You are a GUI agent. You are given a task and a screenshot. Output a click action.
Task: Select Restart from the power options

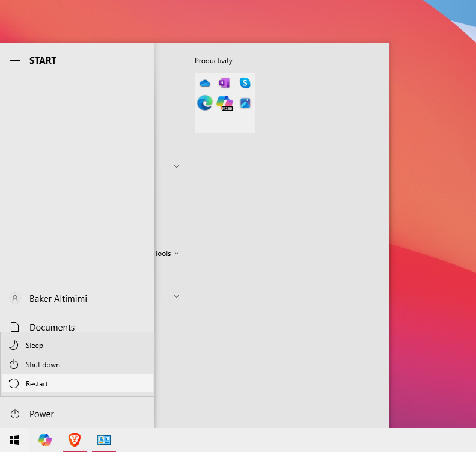(x=37, y=384)
